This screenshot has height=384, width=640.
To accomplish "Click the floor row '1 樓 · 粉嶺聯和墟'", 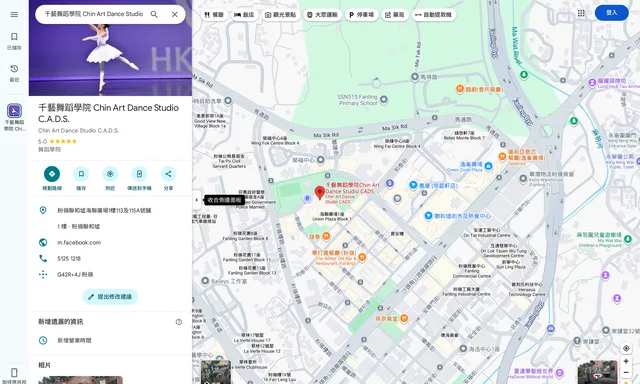I will 110,226.
